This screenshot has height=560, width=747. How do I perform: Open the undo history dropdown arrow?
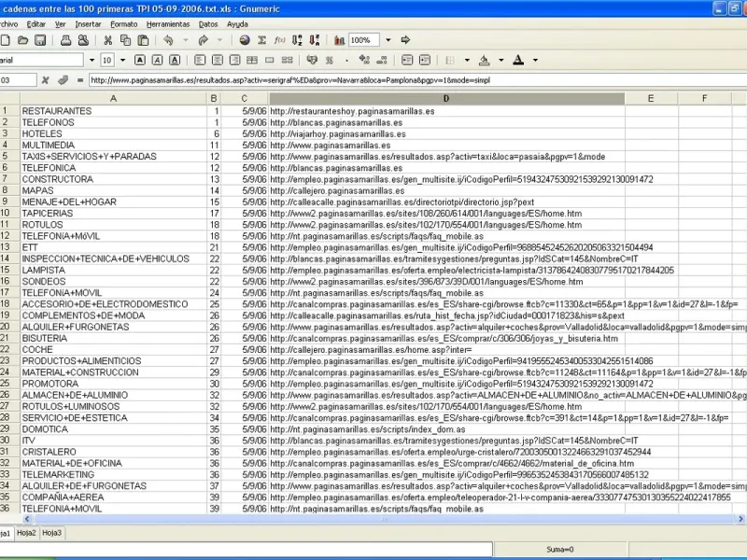pos(185,40)
